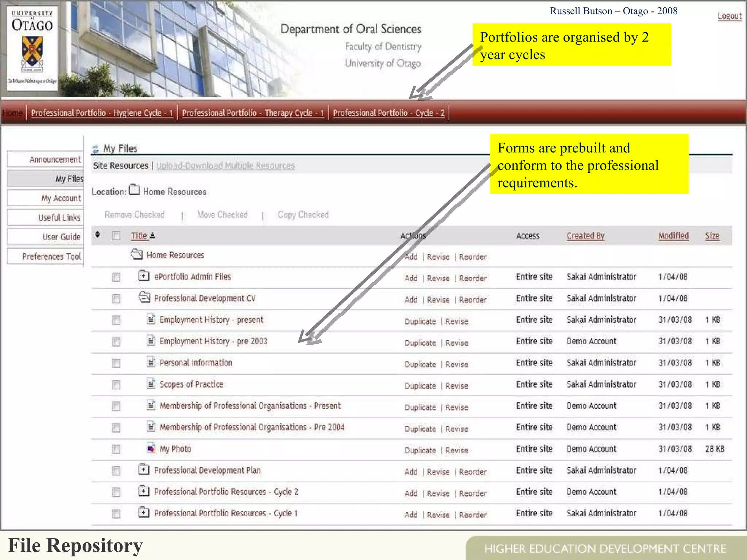The width and height of the screenshot is (747, 560).
Task: Click the Employment History - pre 2003 document icon
Action: pos(151,341)
